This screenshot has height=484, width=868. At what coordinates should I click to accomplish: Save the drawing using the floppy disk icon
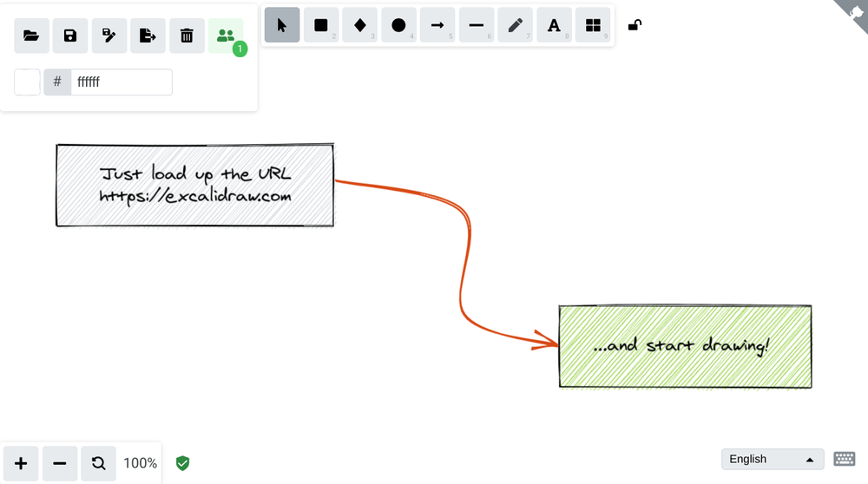70,36
